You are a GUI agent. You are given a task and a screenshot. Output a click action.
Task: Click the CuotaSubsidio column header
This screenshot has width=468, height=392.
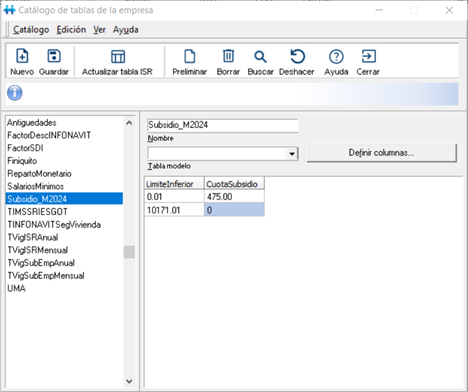coord(234,184)
